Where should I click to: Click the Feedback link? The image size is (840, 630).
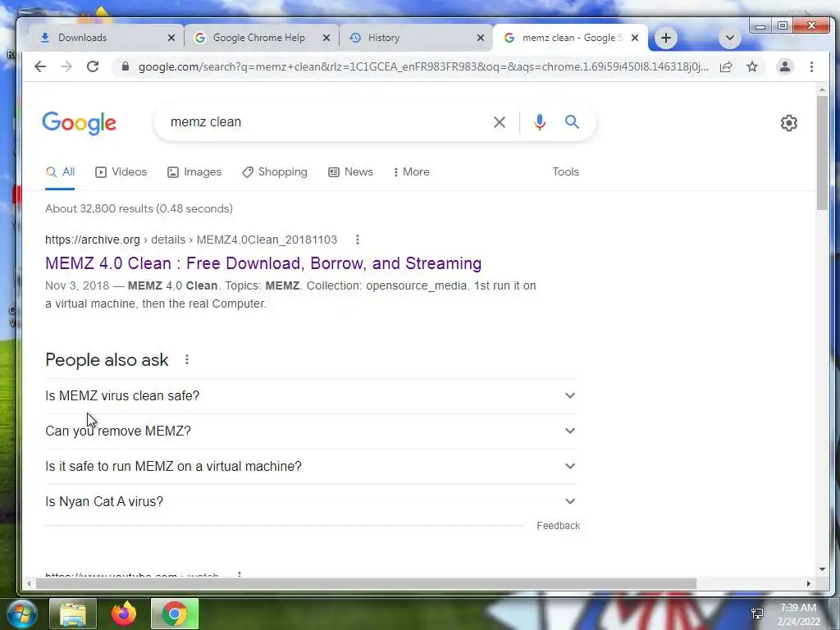pyautogui.click(x=558, y=526)
